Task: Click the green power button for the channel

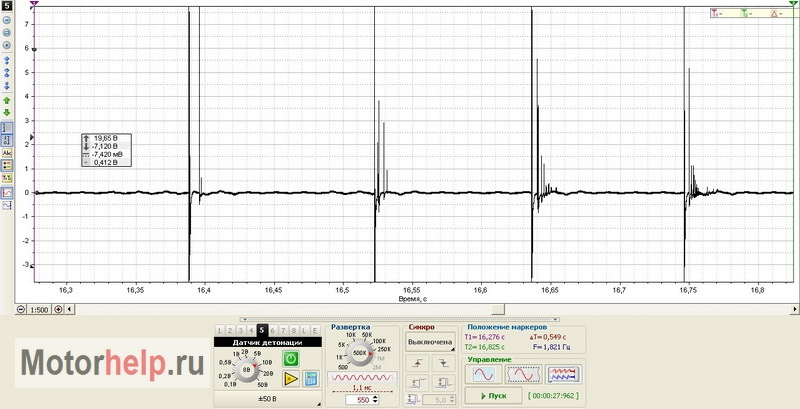Action: point(291,358)
